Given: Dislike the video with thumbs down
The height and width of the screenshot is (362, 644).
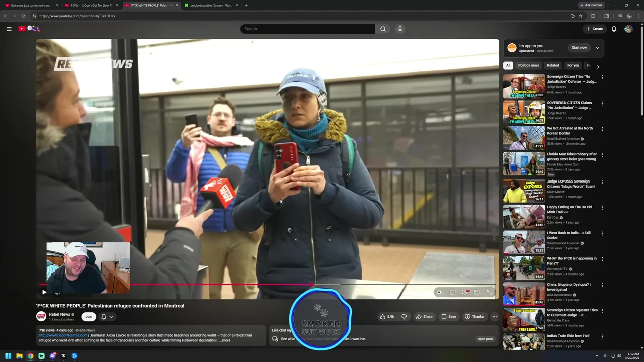Looking at the screenshot, I should click(404, 317).
